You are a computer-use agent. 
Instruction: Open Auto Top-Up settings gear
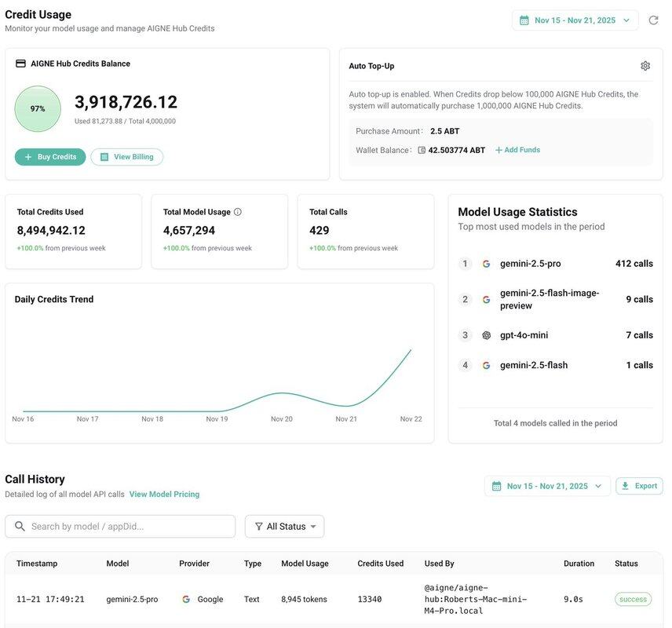645,66
